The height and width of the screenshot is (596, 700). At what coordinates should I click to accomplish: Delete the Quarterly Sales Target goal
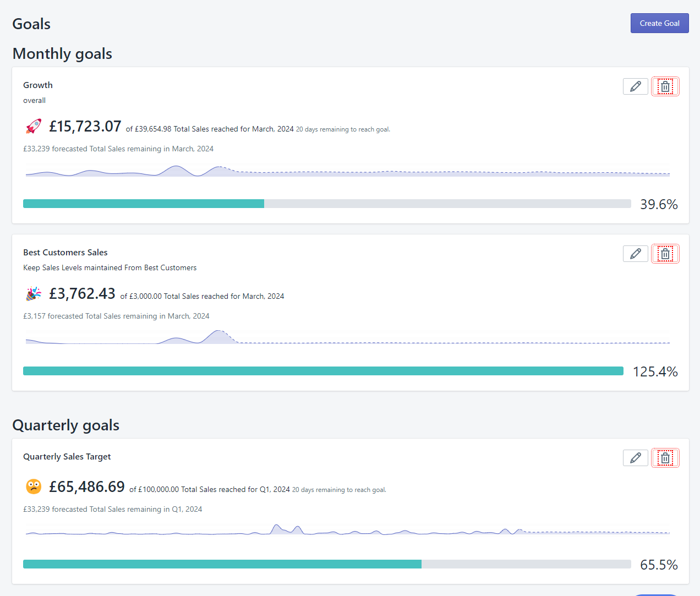click(665, 458)
